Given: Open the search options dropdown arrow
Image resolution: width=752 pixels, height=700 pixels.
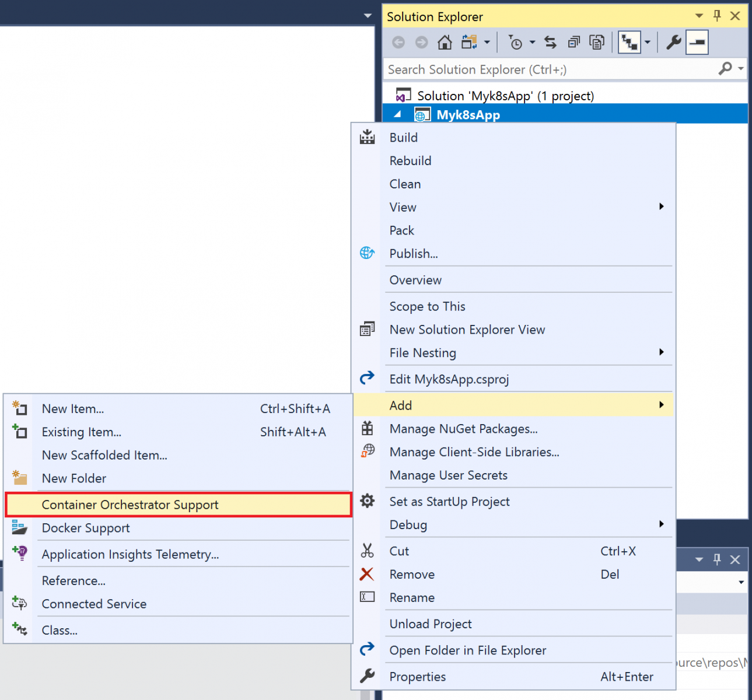Looking at the screenshot, I should [x=741, y=69].
